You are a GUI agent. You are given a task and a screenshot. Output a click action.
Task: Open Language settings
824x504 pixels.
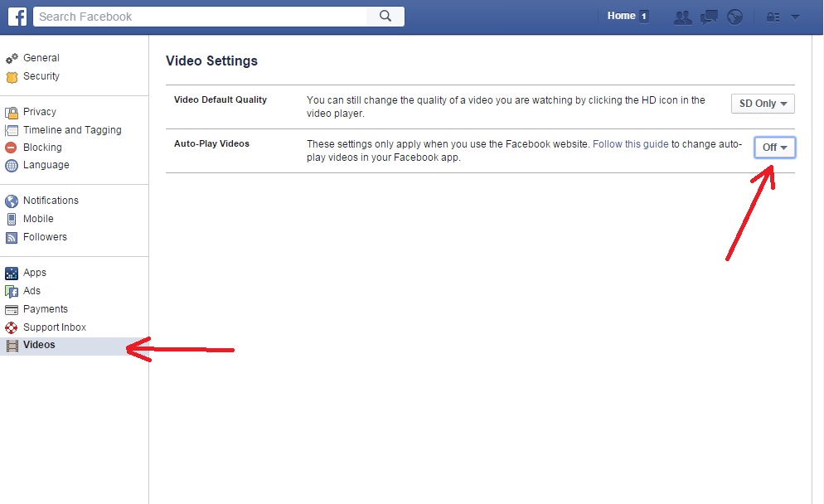(46, 165)
